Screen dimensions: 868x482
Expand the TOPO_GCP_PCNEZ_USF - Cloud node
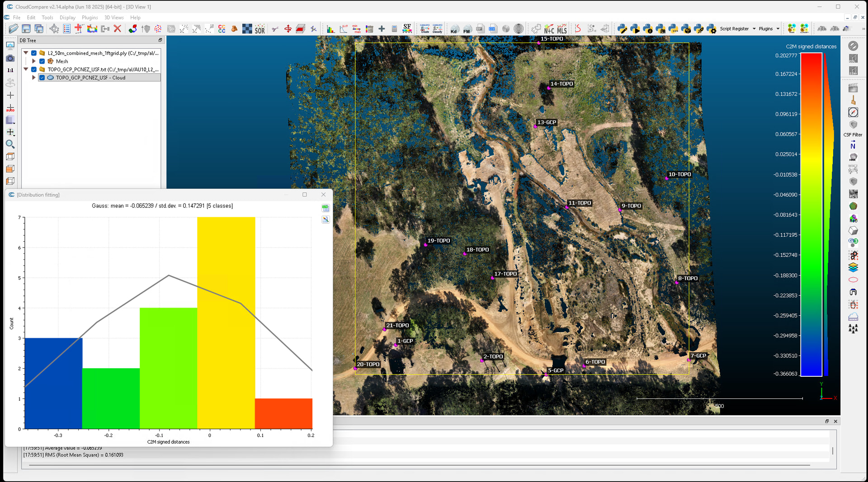click(x=34, y=78)
